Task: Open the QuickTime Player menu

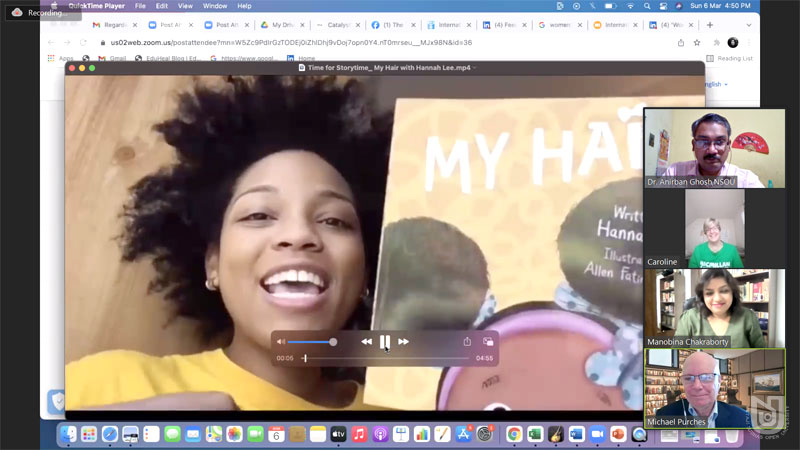Action: (96, 6)
